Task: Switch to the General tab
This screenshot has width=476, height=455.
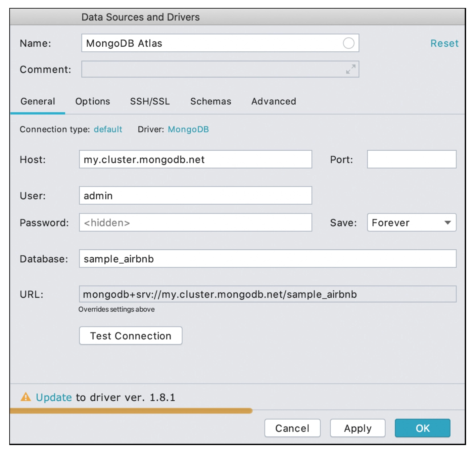Action: pyautogui.click(x=38, y=101)
